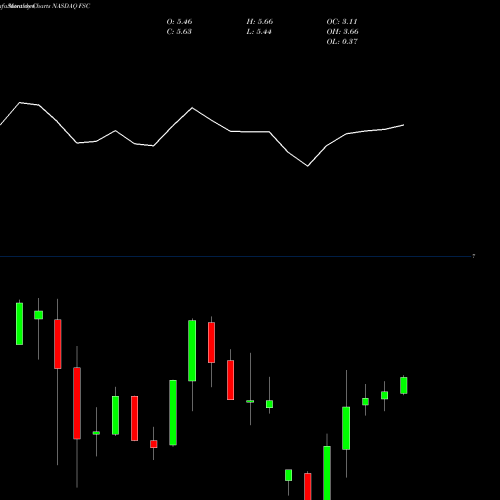
Task: Click the price axis label 7
Action: click(473, 256)
